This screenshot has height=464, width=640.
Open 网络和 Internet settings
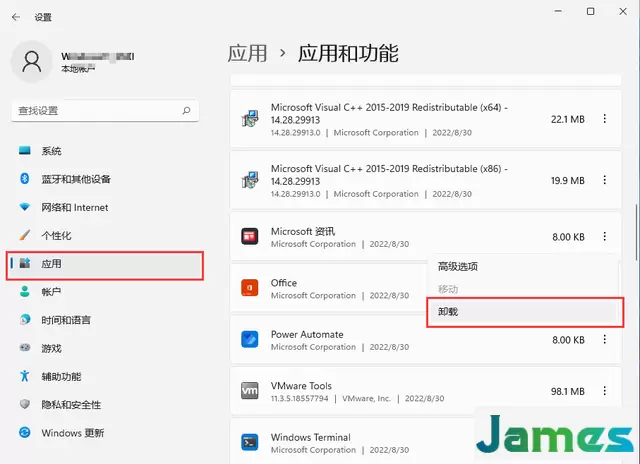(x=104, y=207)
